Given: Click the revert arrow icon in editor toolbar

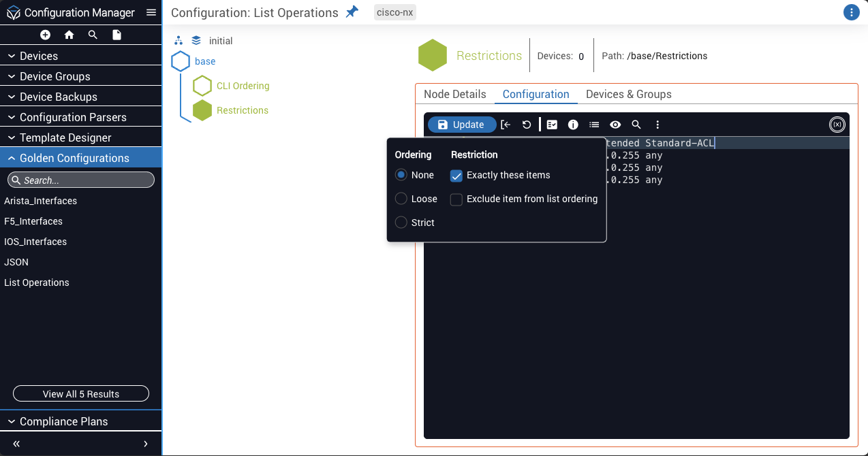Looking at the screenshot, I should point(526,125).
